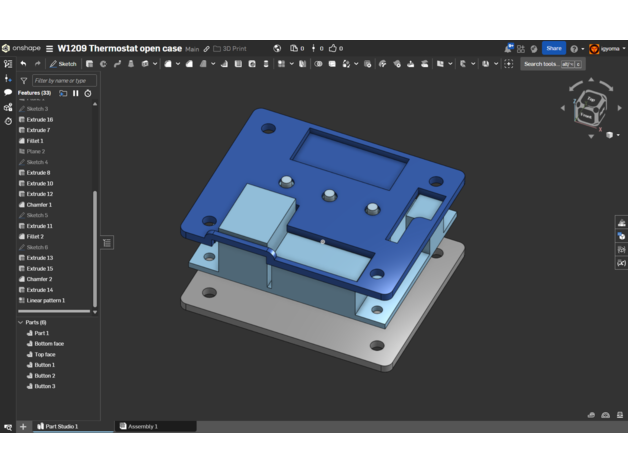Open the comments speech bubble icon
This screenshot has width=628, height=472.
[x=8, y=92]
